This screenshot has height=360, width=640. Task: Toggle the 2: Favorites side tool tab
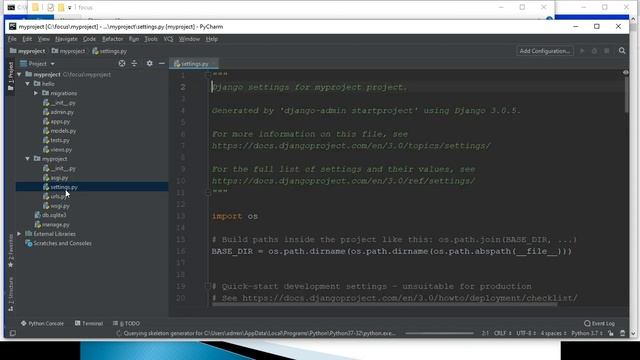click(11, 251)
